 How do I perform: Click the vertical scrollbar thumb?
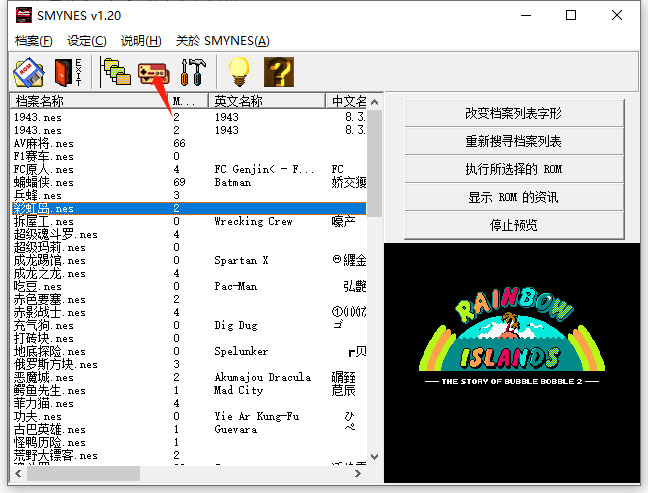(374, 163)
